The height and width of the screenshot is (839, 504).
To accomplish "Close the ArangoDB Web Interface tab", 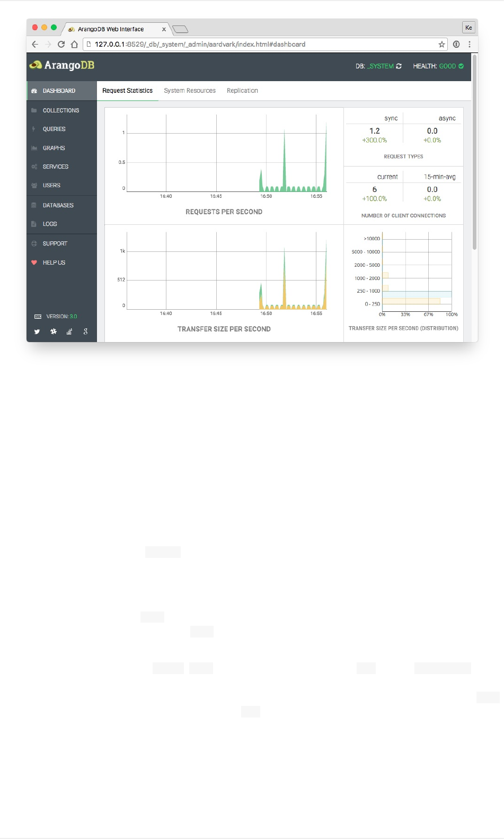I will 164,30.
